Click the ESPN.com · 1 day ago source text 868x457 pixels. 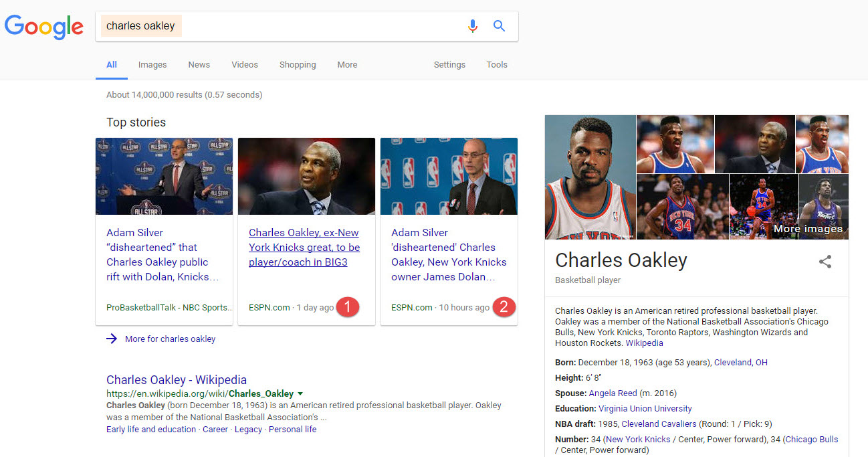[292, 308]
